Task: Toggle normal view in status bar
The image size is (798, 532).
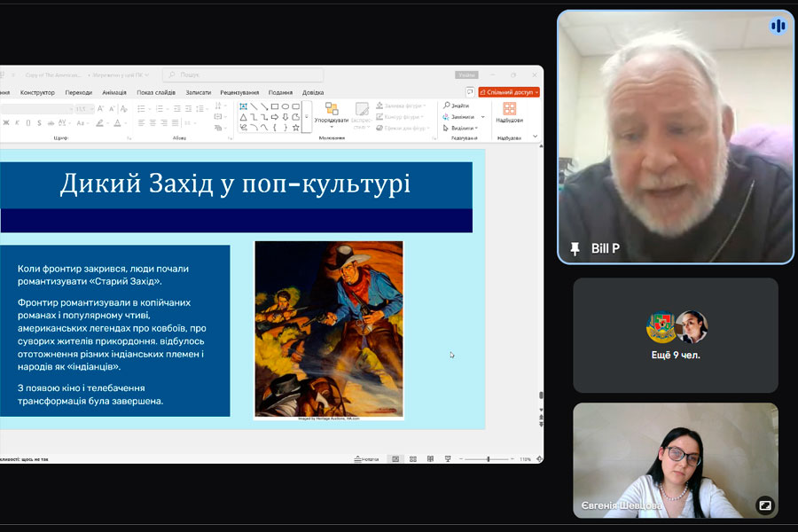Action: coord(395,459)
